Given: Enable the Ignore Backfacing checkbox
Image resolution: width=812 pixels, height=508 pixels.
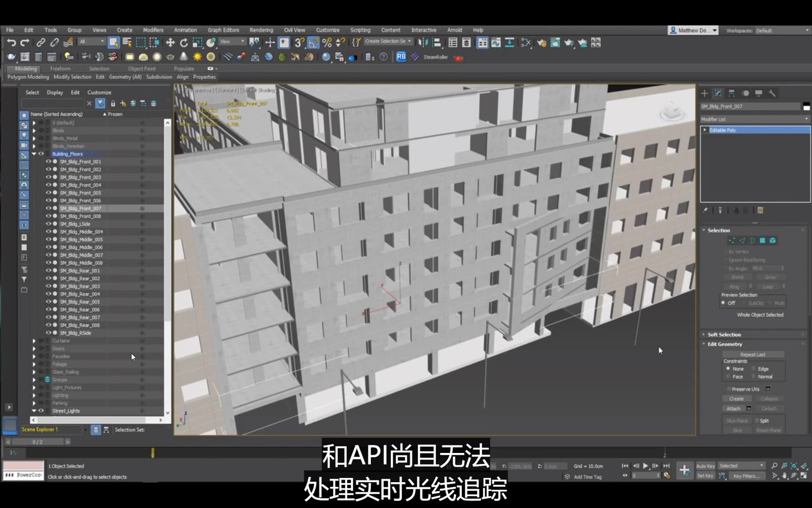Looking at the screenshot, I should point(726,260).
